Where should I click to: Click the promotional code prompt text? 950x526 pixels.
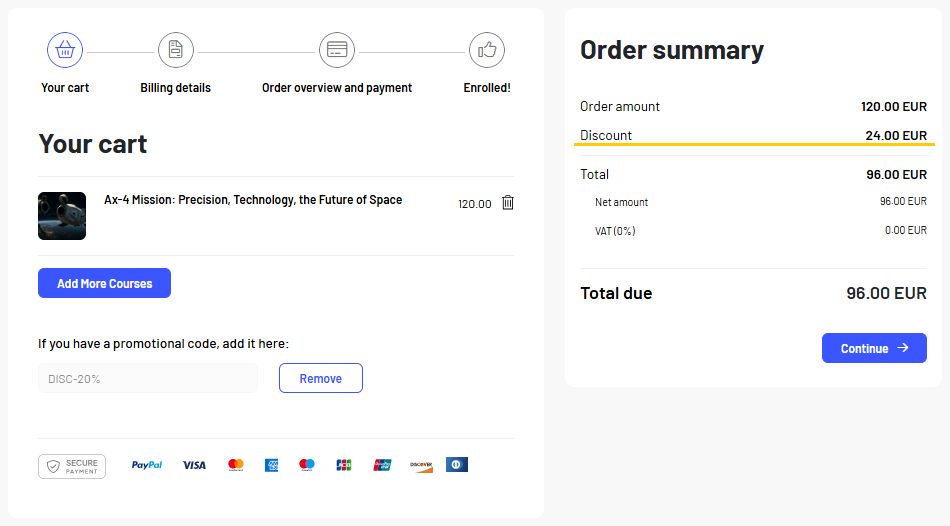click(164, 344)
